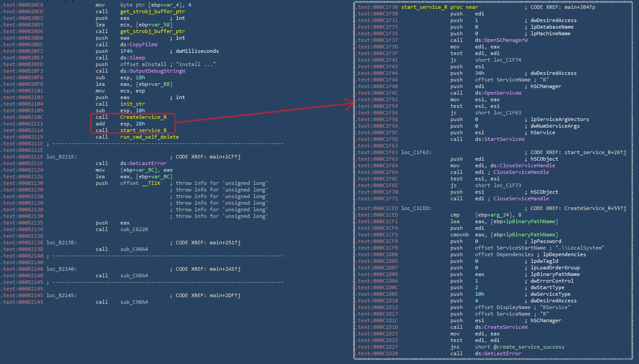
Task: Click the CreateService_R call in the red box
Action: pos(143,117)
